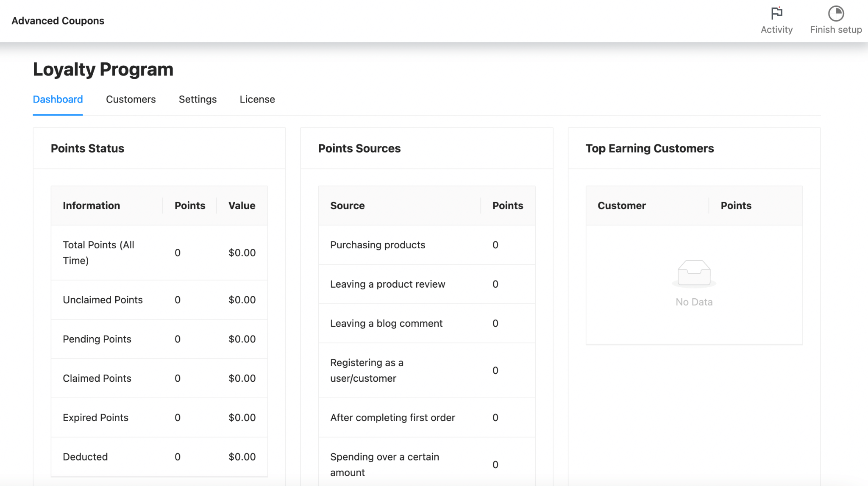This screenshot has width=868, height=486.
Task: Click the Expired Points row
Action: point(95,417)
